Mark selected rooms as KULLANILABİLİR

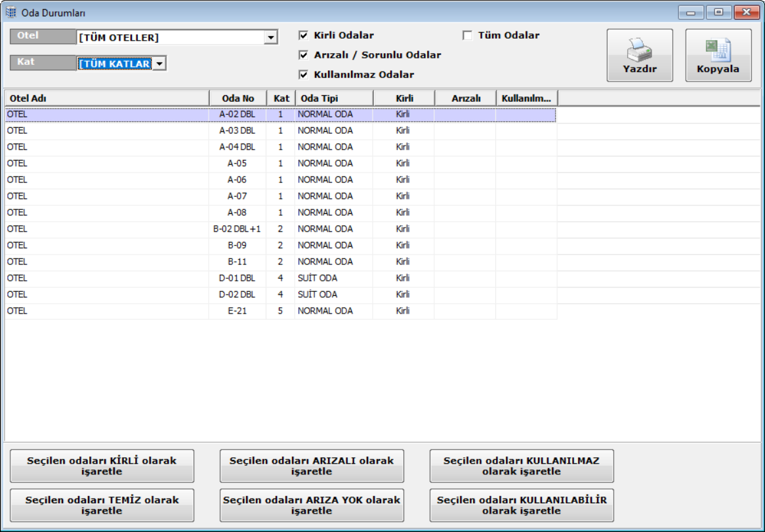(x=522, y=505)
